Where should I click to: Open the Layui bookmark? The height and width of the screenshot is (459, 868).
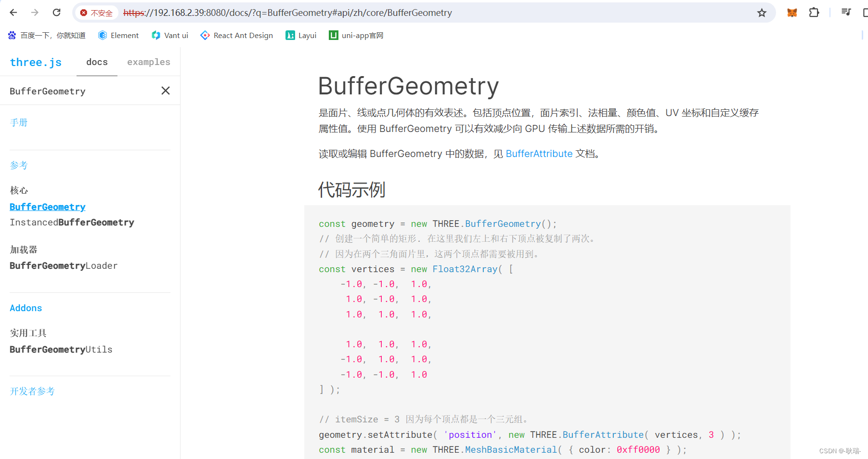pyautogui.click(x=301, y=35)
